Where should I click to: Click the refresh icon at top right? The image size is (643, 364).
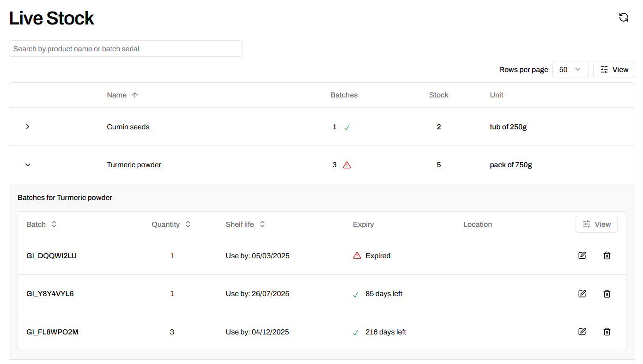click(x=624, y=17)
